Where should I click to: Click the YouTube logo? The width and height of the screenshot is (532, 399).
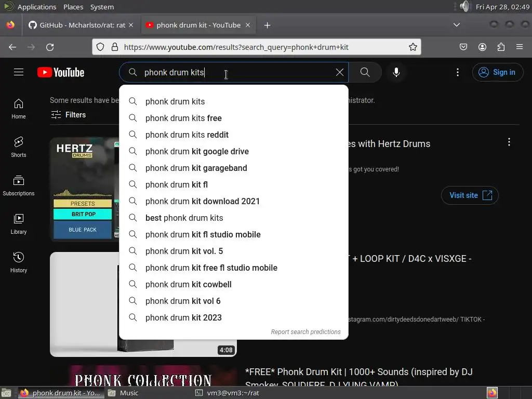coord(61,72)
